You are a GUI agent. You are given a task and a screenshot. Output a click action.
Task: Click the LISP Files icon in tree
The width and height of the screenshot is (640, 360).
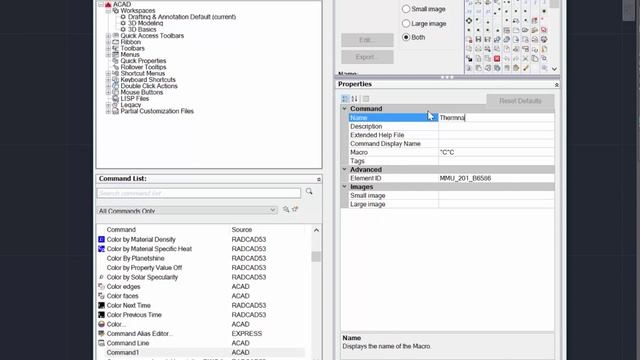[116, 98]
